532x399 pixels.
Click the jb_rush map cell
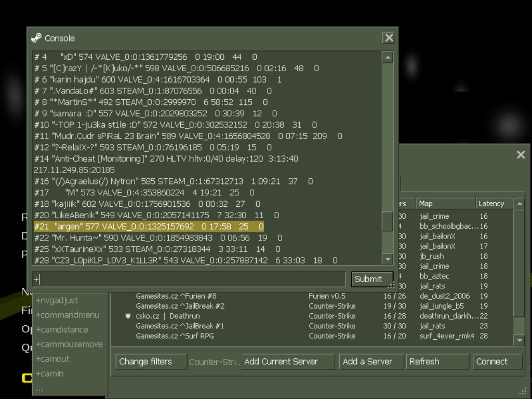click(432, 256)
